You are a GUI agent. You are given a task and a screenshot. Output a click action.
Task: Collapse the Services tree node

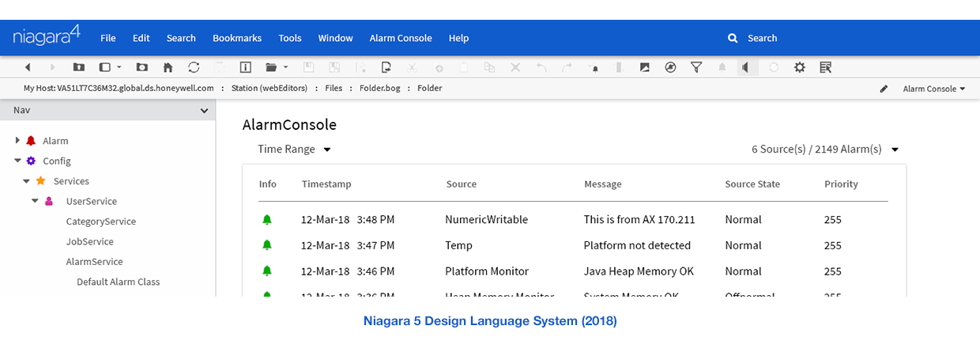click(26, 181)
